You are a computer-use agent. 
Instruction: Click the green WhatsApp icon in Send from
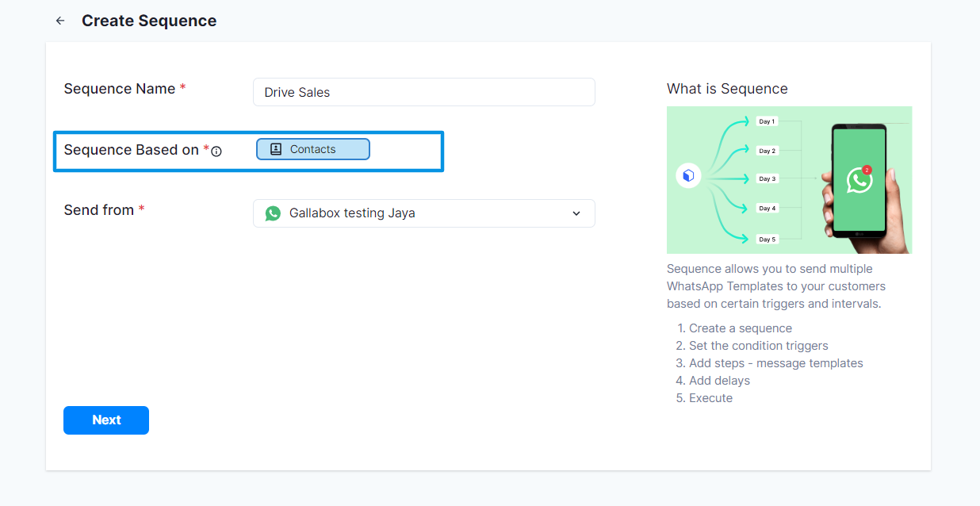click(273, 213)
